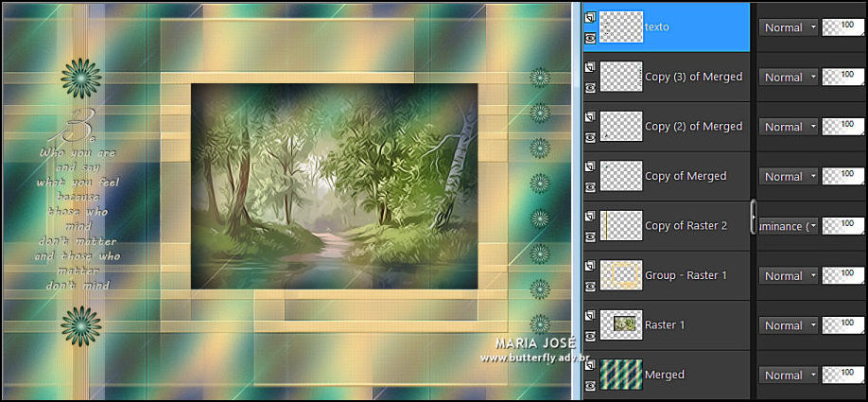This screenshot has width=868, height=402.
Task: Toggle visibility of Copy (2) of Merged
Action: click(590, 137)
